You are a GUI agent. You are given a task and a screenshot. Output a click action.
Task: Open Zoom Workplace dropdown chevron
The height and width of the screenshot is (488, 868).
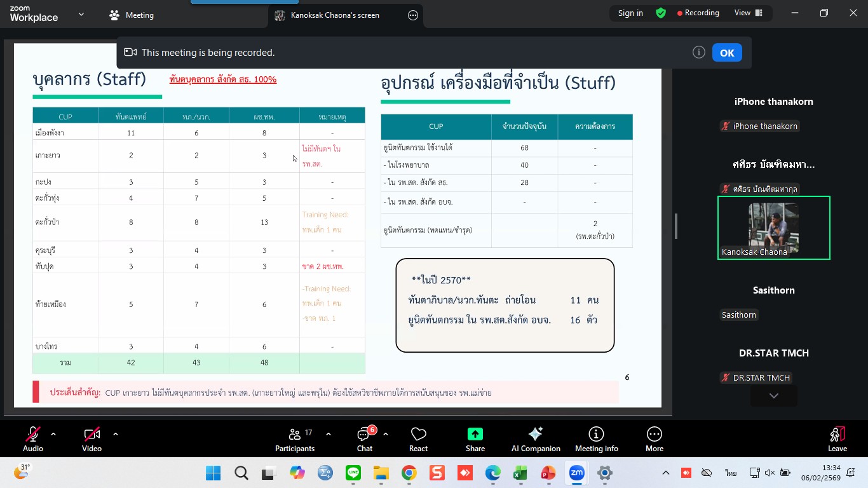coord(81,14)
